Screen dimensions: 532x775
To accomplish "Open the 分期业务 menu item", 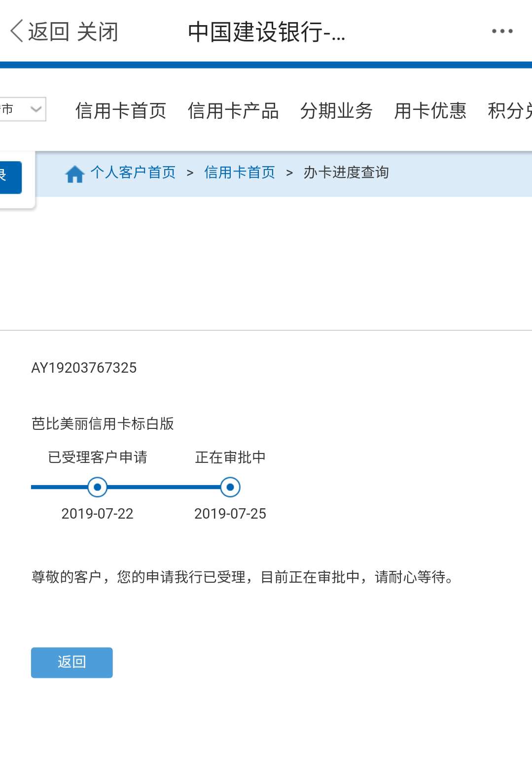I will click(336, 111).
